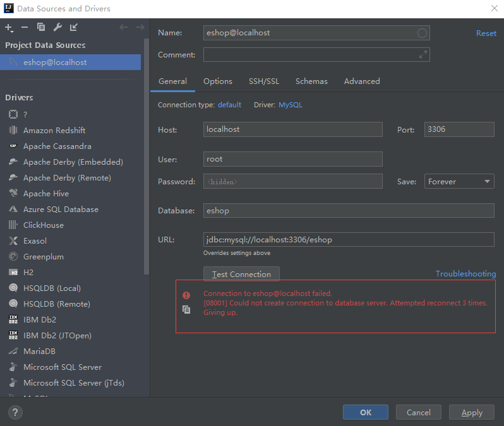Click into the Database field showing eshop
This screenshot has height=426, width=504.
coord(349,210)
